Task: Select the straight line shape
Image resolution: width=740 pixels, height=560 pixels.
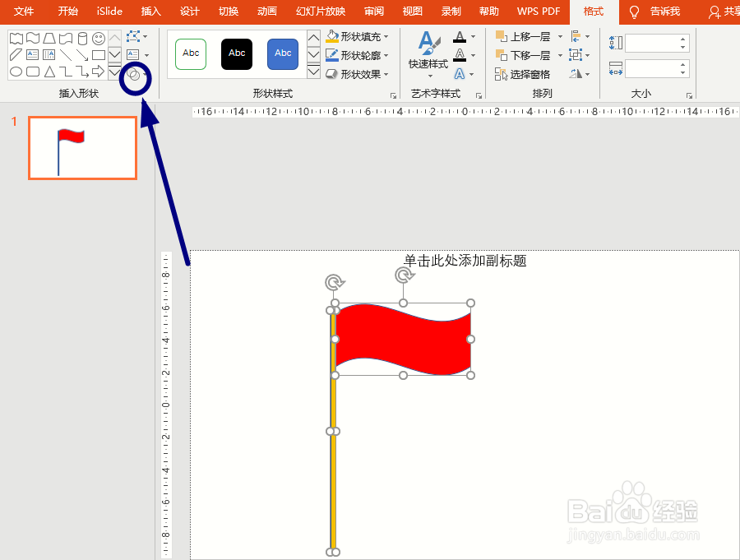Action: [66, 55]
